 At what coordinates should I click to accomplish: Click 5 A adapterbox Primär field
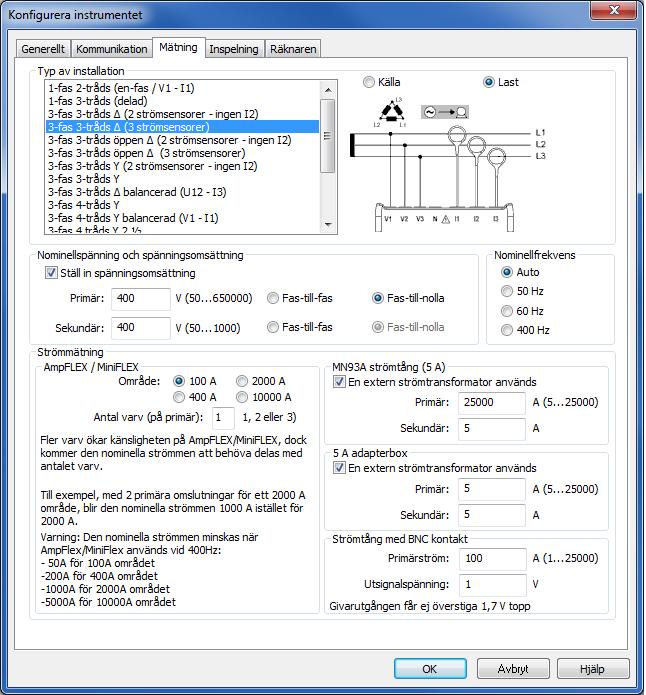click(x=492, y=489)
